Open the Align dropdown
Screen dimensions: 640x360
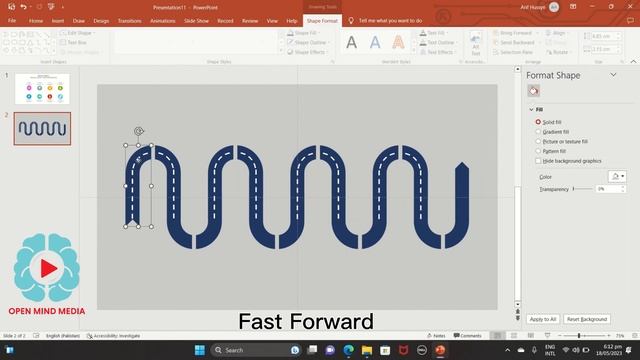point(556,33)
